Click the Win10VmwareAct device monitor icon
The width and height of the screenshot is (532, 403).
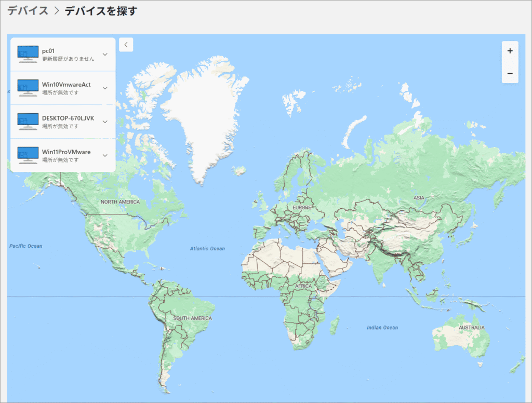coord(28,88)
